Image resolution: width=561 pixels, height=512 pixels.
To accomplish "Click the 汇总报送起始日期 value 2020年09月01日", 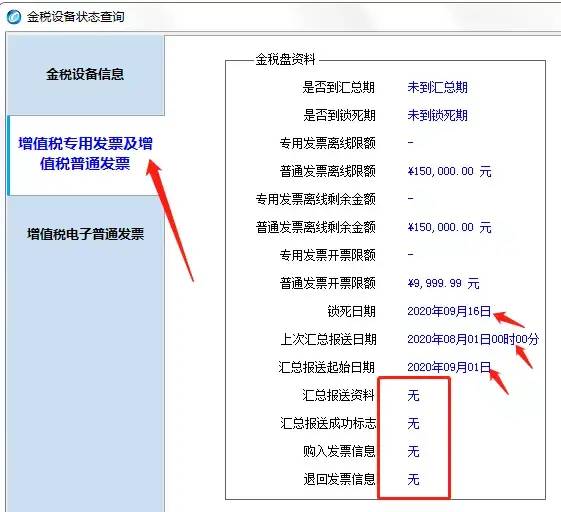I will pos(449,367).
